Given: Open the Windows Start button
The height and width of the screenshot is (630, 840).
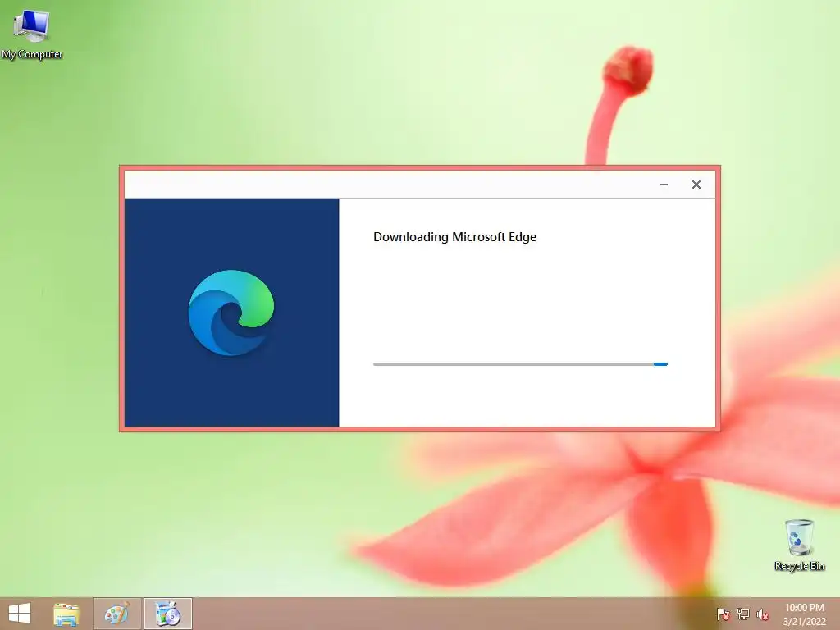Looking at the screenshot, I should tap(20, 614).
